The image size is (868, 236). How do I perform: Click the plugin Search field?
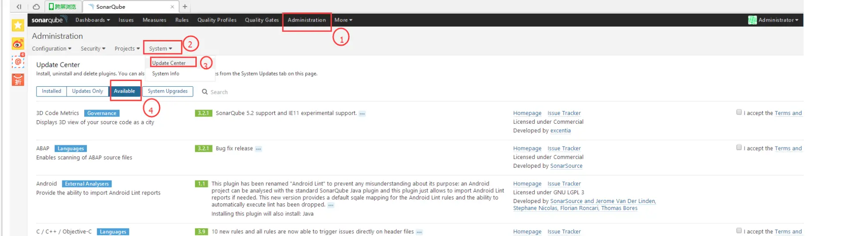click(x=219, y=92)
